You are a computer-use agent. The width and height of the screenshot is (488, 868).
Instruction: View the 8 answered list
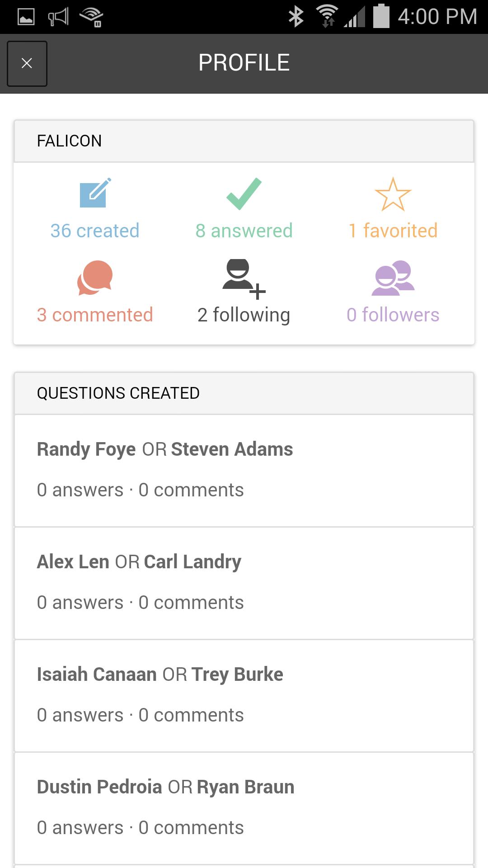(244, 231)
